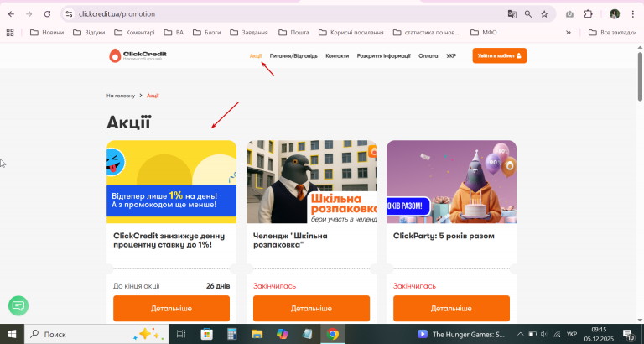Go back to the previous page
The image size is (644, 344).
click(x=11, y=14)
